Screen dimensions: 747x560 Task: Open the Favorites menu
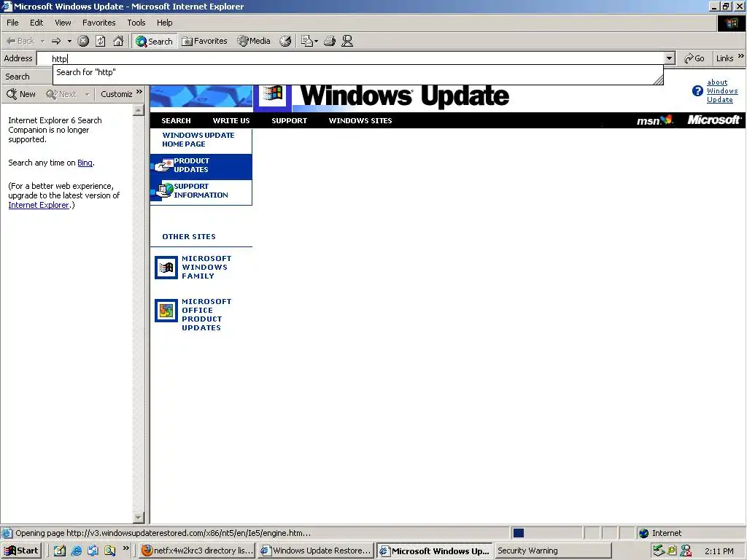point(98,23)
